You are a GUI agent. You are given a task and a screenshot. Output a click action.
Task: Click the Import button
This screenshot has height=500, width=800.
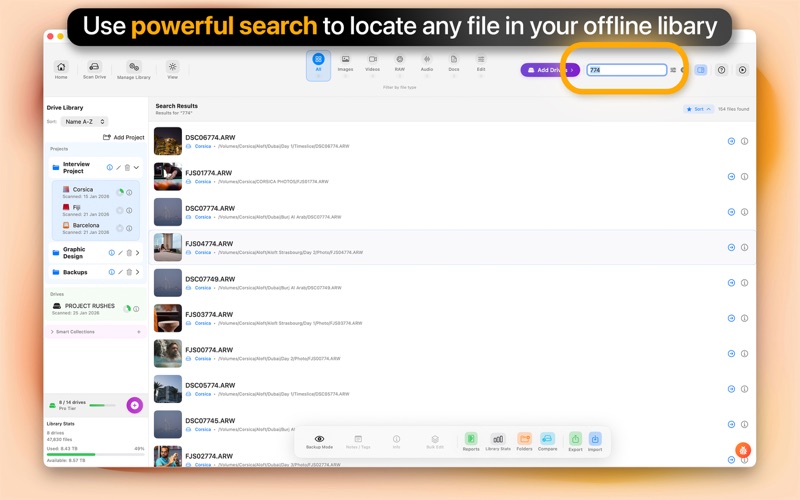pyautogui.click(x=595, y=442)
